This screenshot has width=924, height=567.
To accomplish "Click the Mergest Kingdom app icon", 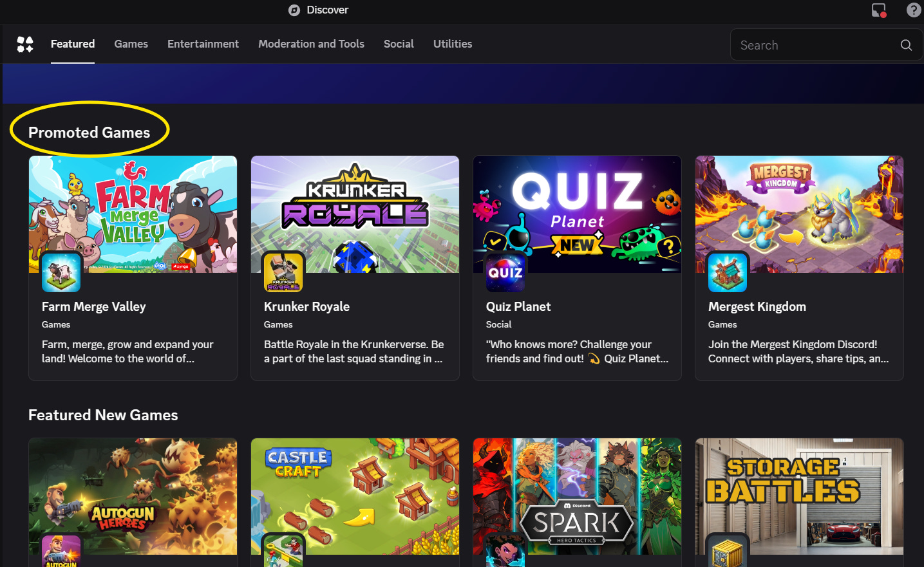I will tap(728, 272).
